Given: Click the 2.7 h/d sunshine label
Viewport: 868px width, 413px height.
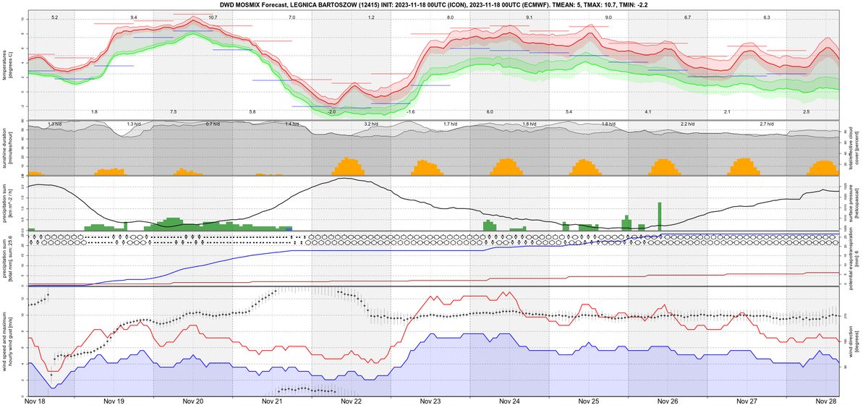Looking at the screenshot, I should pyautogui.click(x=767, y=124).
